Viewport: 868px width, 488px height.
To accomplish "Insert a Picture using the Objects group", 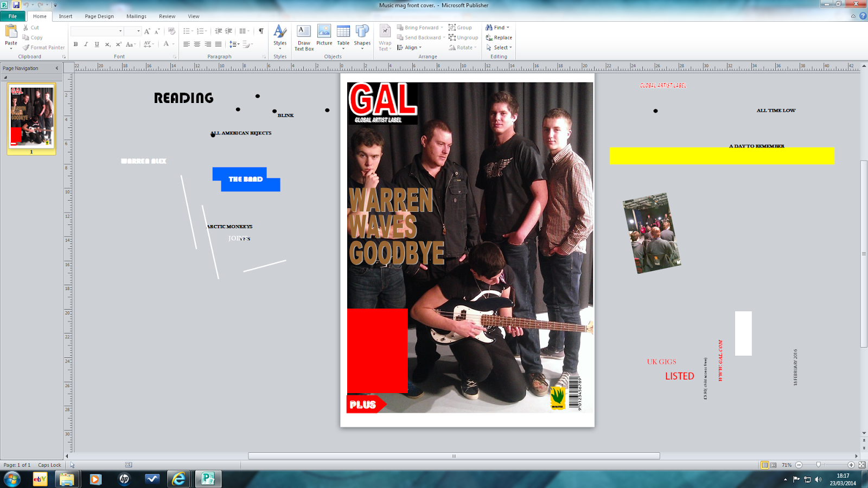I will [x=323, y=37].
